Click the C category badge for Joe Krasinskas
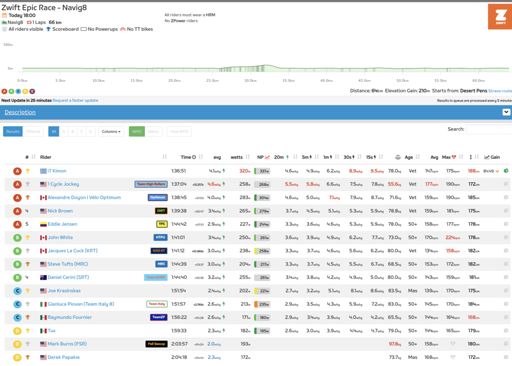 [17, 291]
